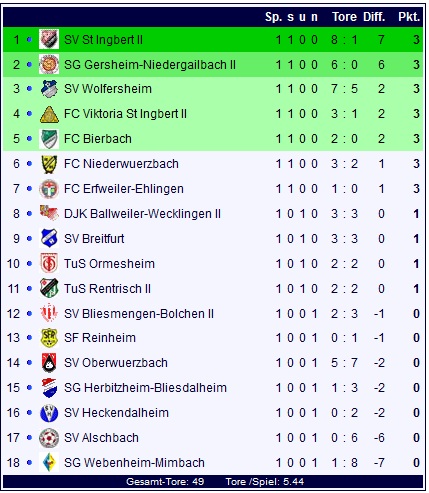Image resolution: width=429 pixels, height=493 pixels.
Task: Click the SF Reinheim yellow SFR badge
Action: click(49, 338)
